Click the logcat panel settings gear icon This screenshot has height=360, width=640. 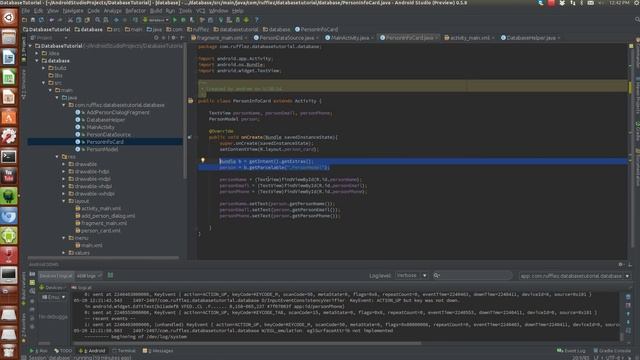click(x=621, y=264)
